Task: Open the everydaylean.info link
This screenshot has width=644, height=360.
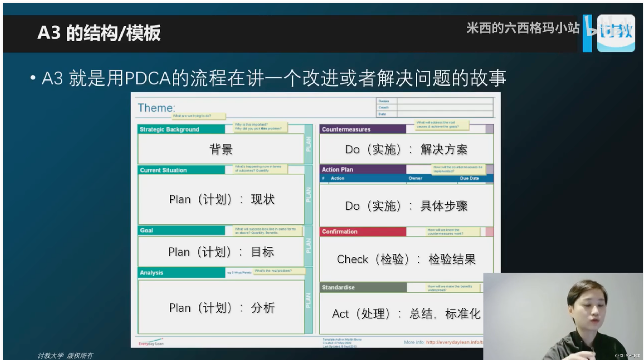Action: [x=454, y=342]
